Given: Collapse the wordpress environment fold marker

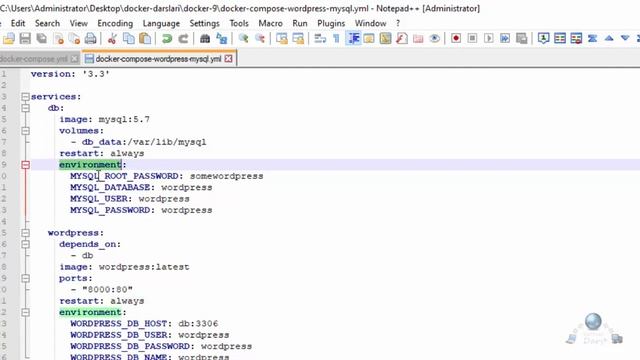Looking at the screenshot, I should 25,312.
